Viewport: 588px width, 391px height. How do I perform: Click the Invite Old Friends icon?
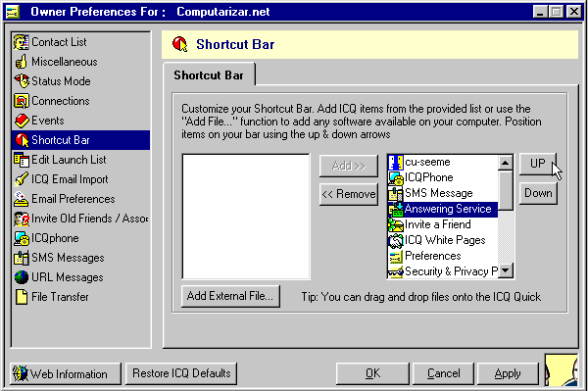tap(22, 219)
